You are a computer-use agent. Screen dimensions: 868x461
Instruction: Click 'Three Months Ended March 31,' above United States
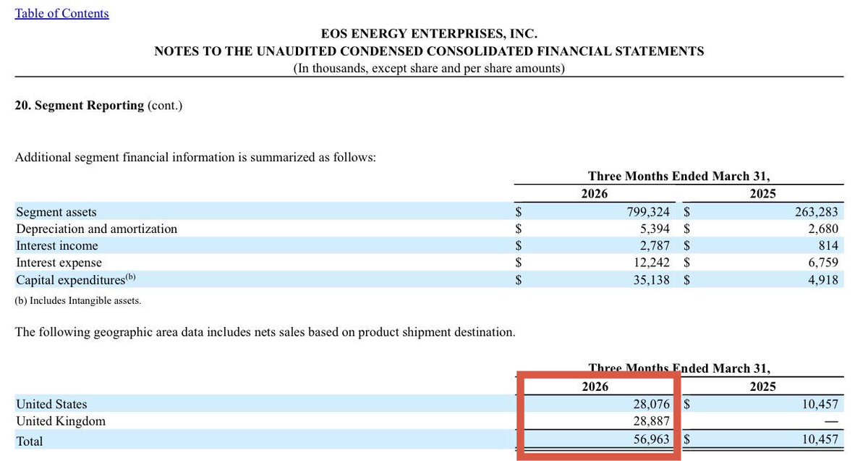[x=679, y=368]
